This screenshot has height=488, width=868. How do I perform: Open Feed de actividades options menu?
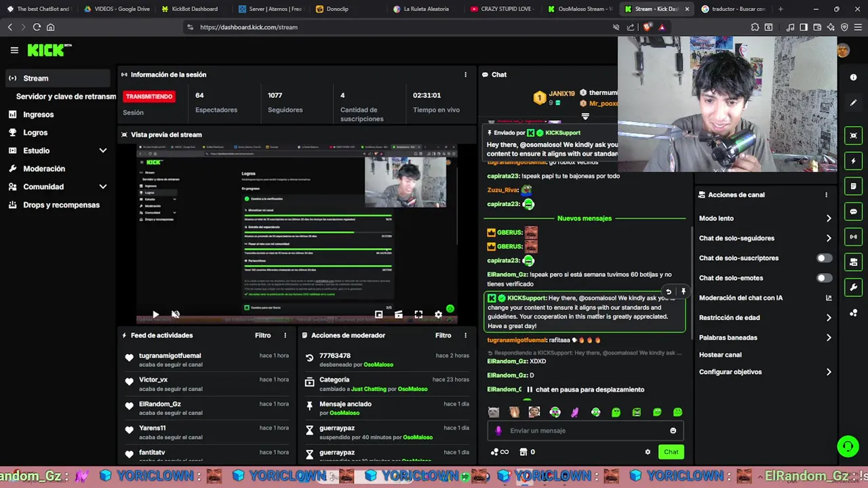[x=285, y=335]
